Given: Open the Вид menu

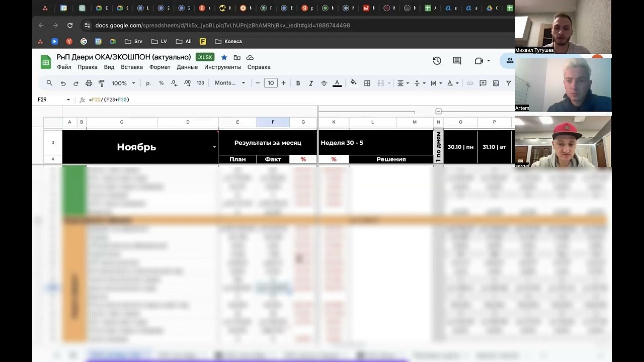Looking at the screenshot, I should [109, 67].
